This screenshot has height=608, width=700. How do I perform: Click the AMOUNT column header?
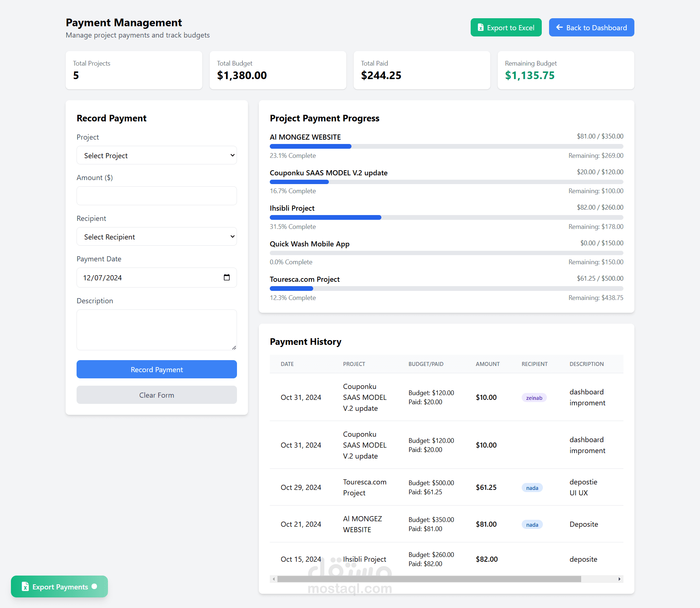(x=487, y=364)
